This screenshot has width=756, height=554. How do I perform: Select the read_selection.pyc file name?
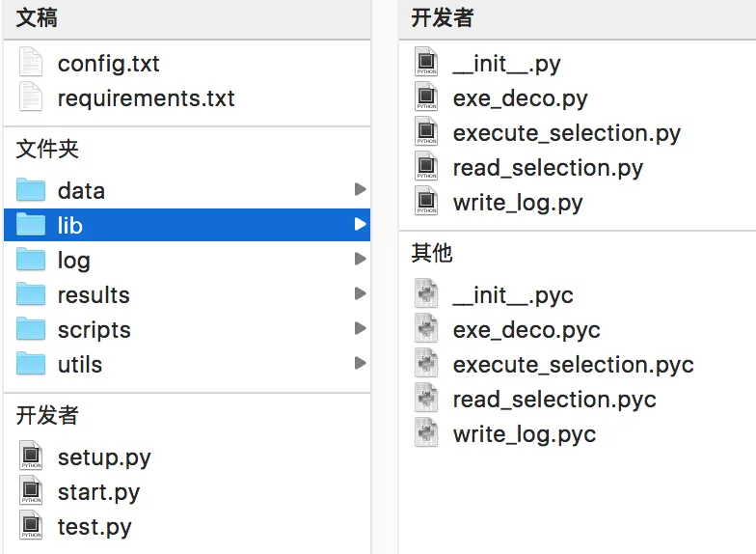click(554, 400)
